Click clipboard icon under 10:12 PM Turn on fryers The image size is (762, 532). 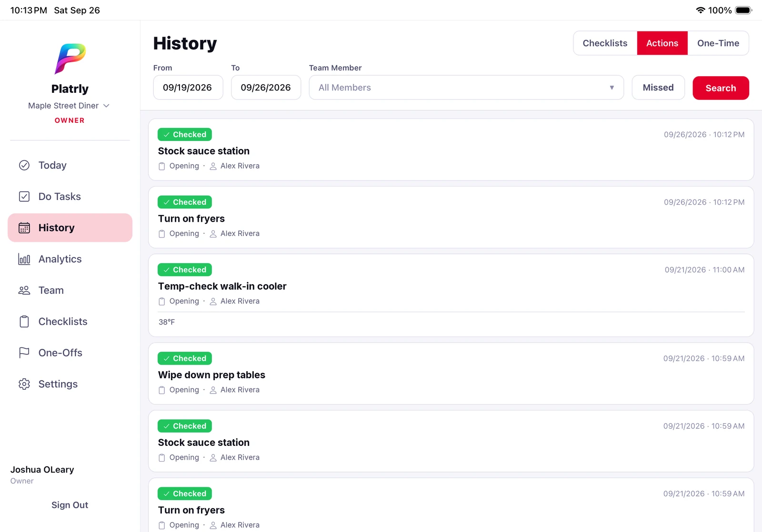coord(162,234)
